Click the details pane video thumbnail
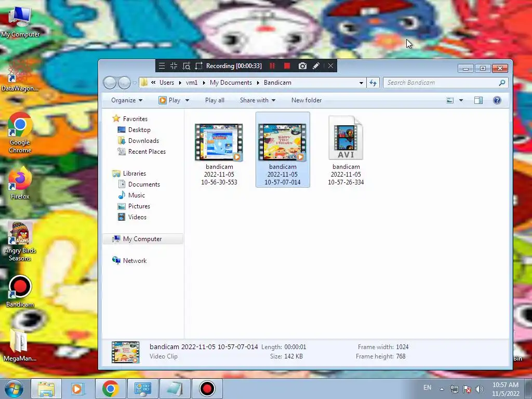The width and height of the screenshot is (532, 399). 126,352
